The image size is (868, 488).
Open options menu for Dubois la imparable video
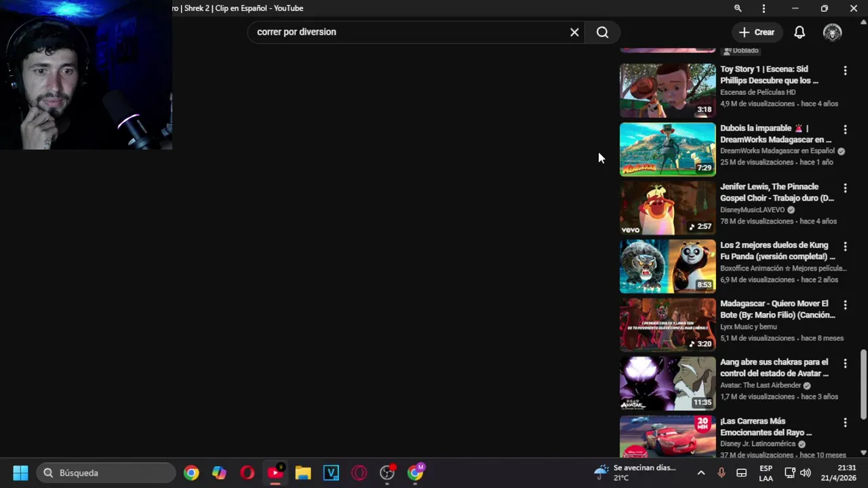845,129
